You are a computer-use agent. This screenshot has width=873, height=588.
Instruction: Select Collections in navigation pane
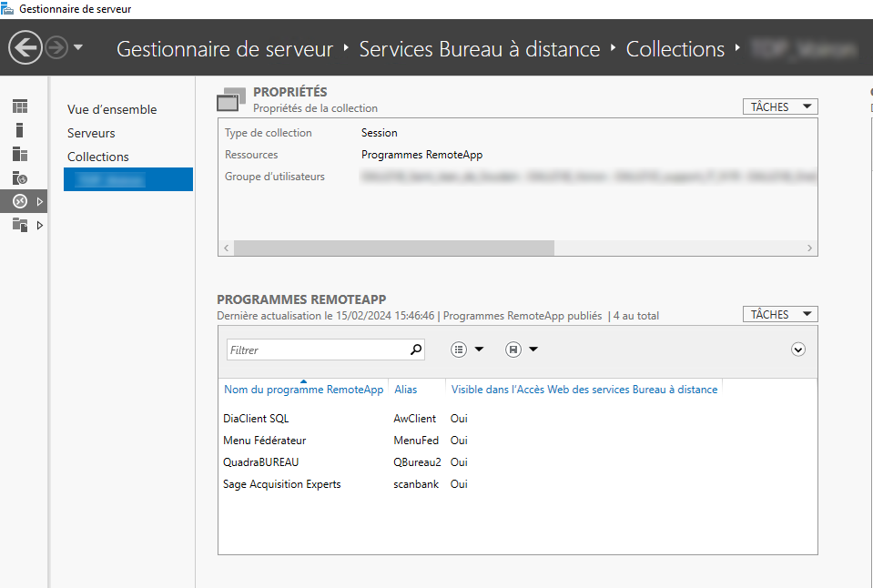98,157
